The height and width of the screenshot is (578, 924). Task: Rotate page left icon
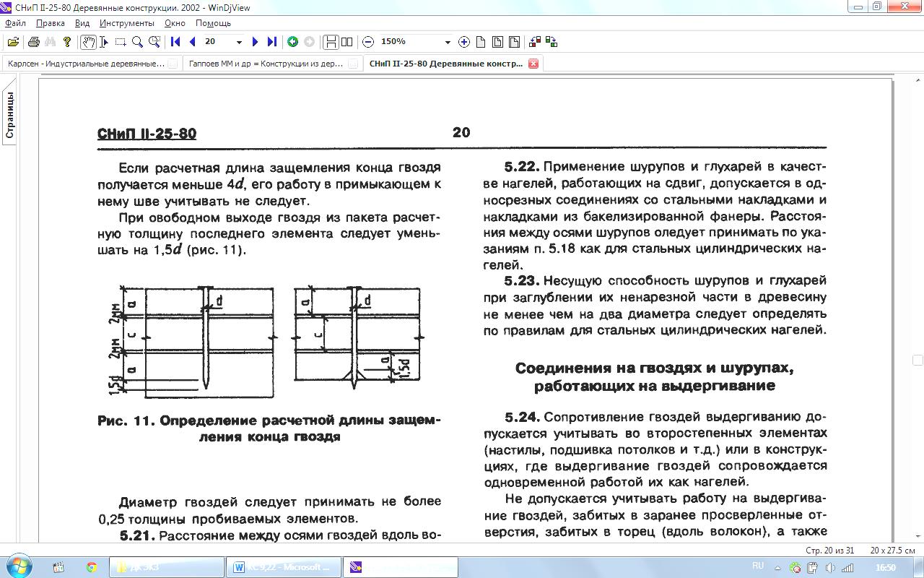tap(535, 42)
